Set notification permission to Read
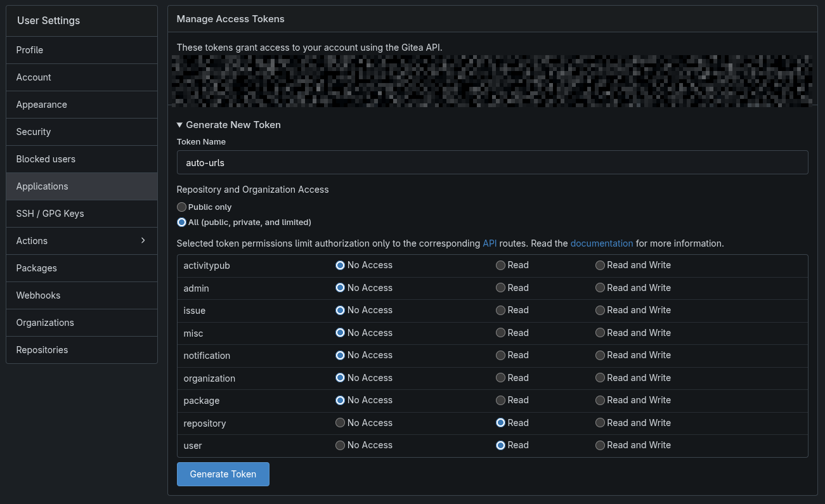Image resolution: width=825 pixels, height=504 pixels. 501,355
